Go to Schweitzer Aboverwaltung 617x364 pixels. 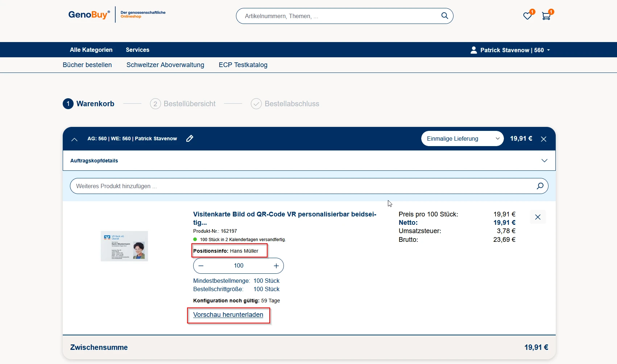click(x=165, y=65)
